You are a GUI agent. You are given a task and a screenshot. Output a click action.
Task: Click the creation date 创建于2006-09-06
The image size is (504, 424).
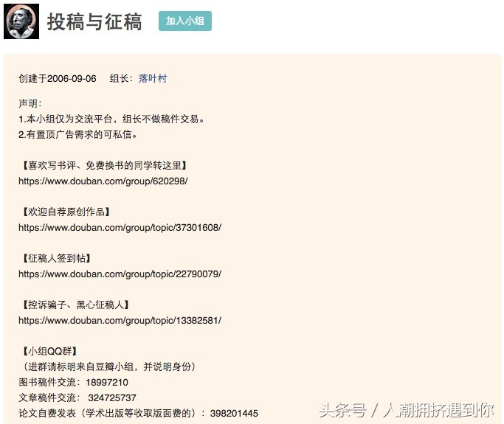(58, 78)
